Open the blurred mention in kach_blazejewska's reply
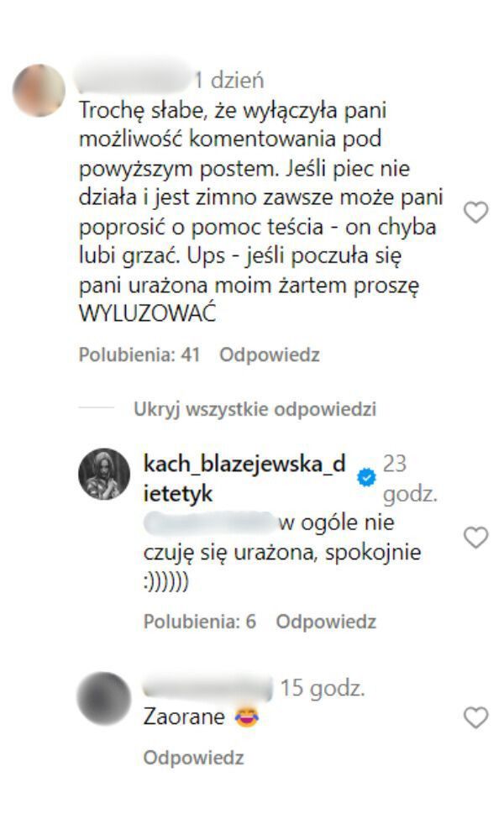Viewport: 504px width, 840px height. (210, 522)
